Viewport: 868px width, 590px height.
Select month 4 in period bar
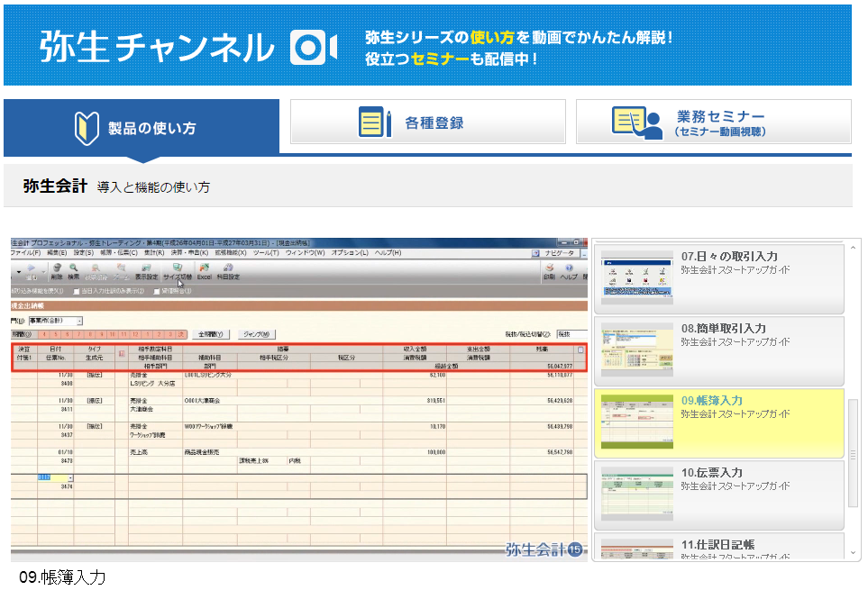(x=44, y=334)
